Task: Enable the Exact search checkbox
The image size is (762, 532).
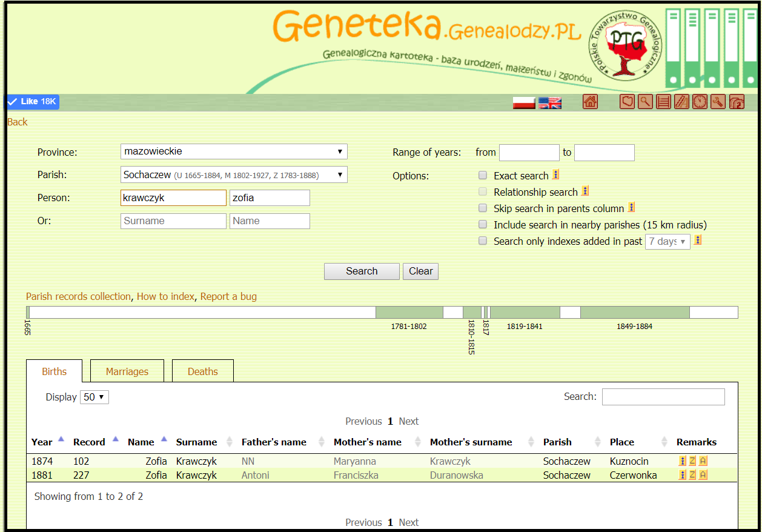Action: (x=483, y=175)
